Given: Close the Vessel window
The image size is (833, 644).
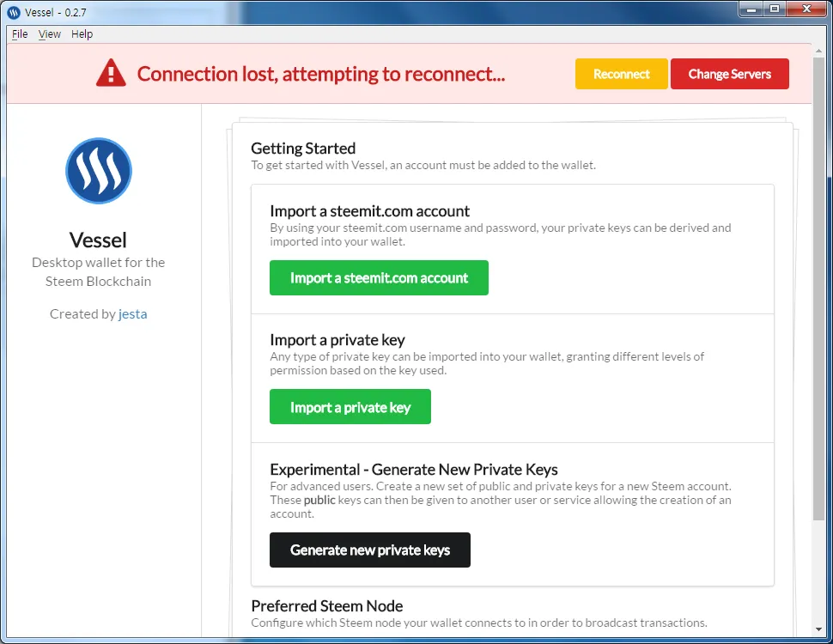Looking at the screenshot, I should point(806,9).
